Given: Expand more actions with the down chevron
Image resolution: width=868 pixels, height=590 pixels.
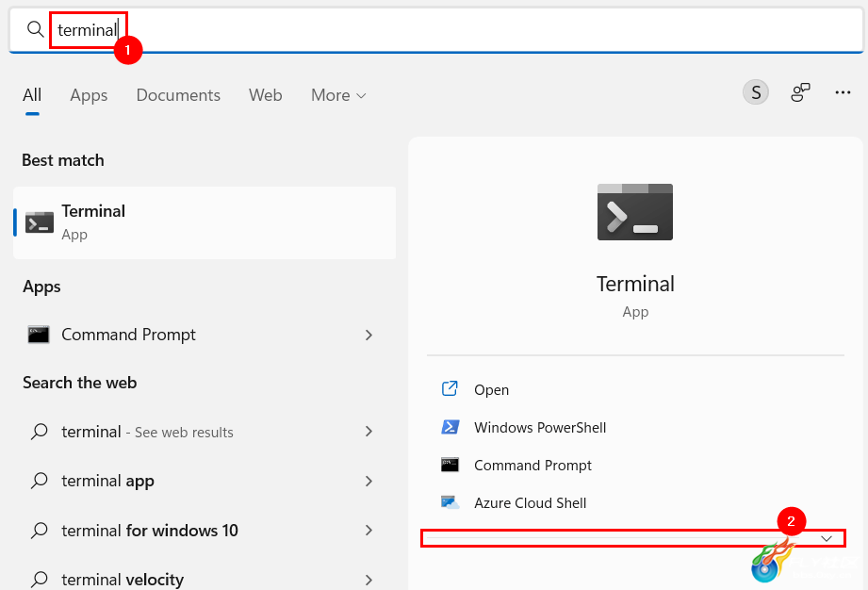Looking at the screenshot, I should pos(827,538).
